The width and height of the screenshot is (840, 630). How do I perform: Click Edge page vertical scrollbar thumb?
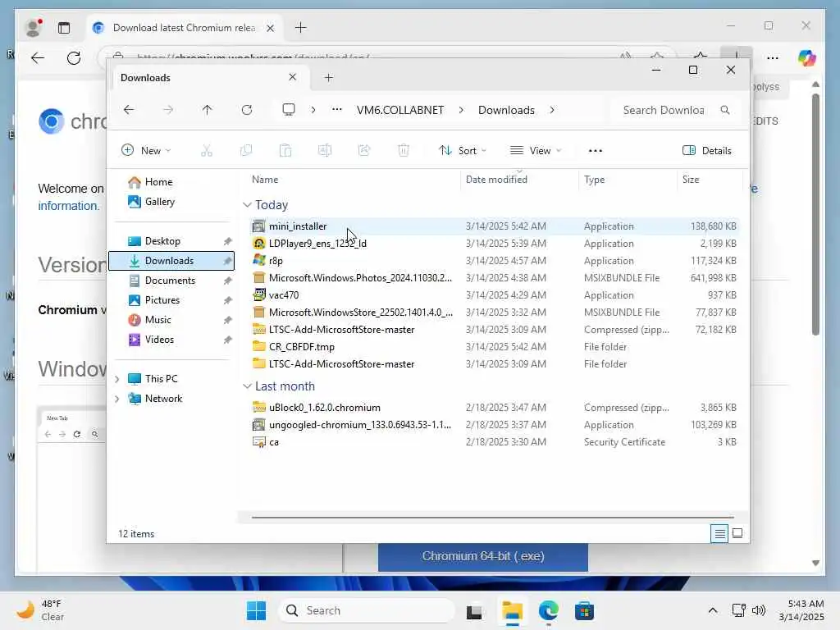pos(815,214)
